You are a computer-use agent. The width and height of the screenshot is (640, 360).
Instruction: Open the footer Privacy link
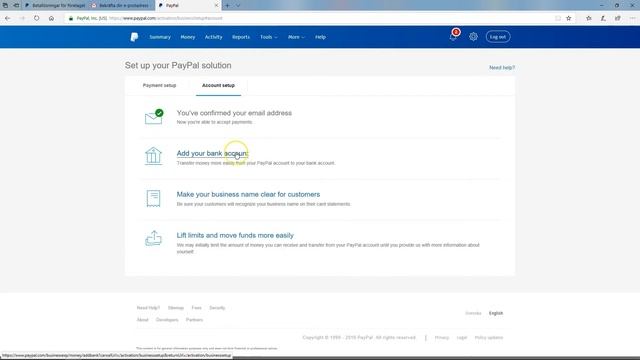point(442,338)
